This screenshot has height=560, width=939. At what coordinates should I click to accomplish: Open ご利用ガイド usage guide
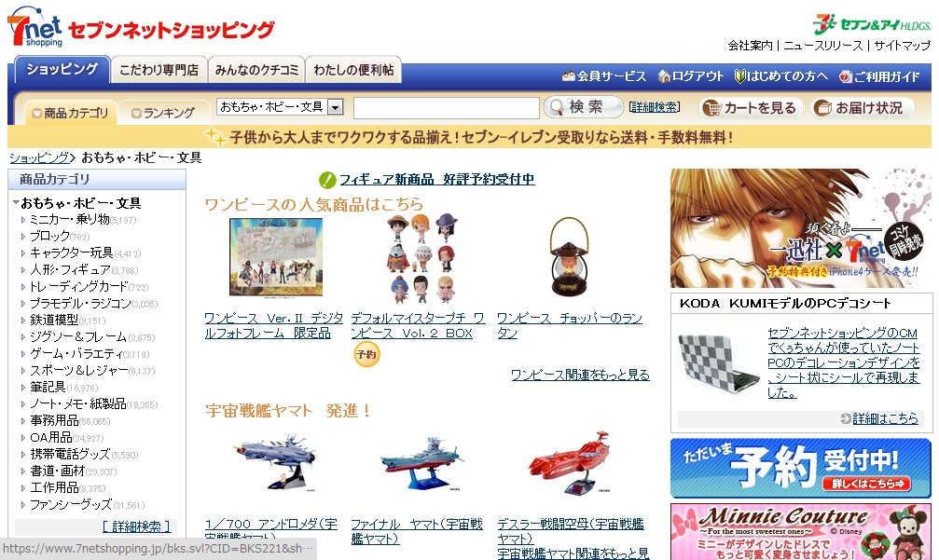pos(879,76)
